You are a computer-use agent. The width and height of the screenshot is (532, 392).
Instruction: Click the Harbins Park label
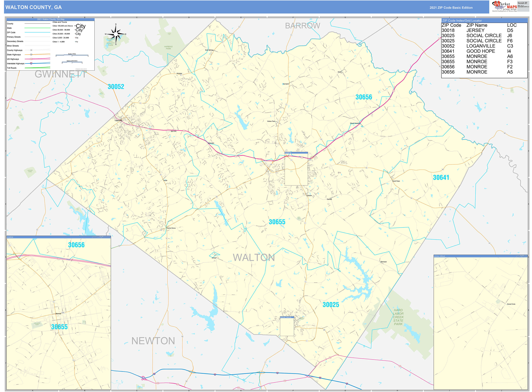[168, 48]
